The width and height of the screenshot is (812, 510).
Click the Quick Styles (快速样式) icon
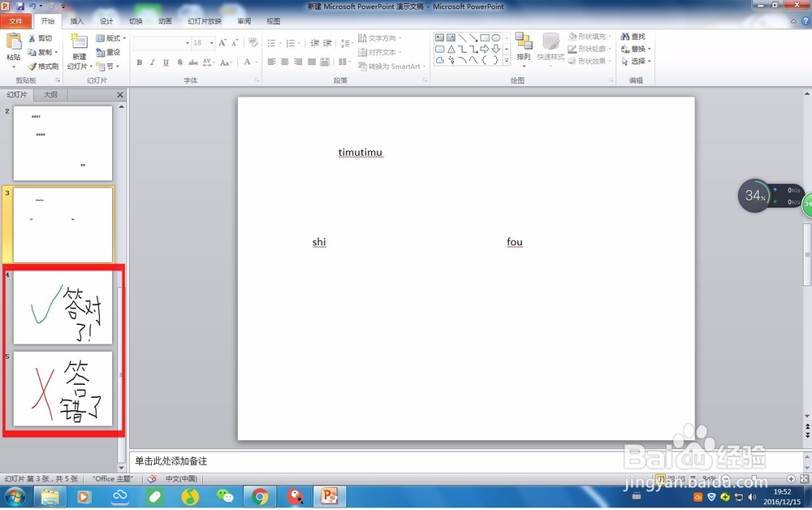click(x=551, y=50)
